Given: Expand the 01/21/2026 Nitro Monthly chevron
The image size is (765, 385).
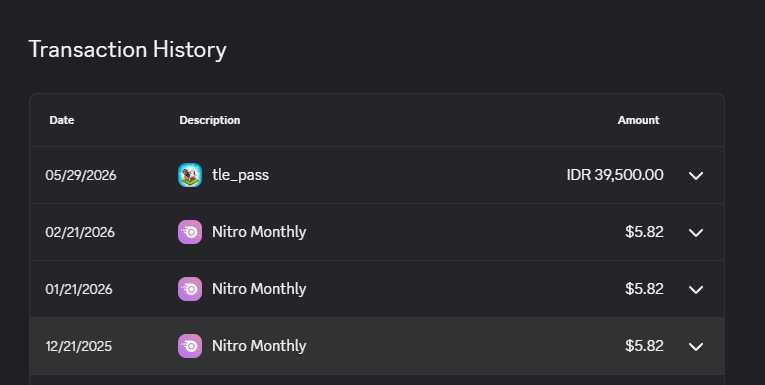Looking at the screenshot, I should tap(696, 290).
